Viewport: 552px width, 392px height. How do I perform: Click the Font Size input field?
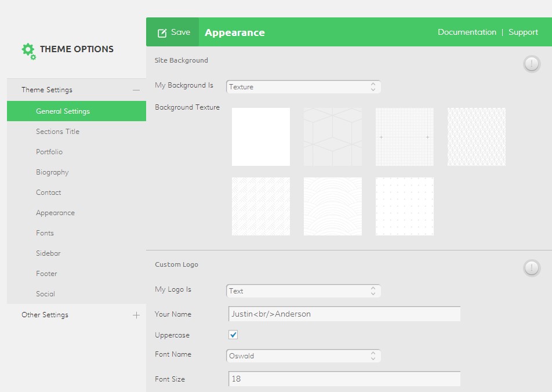[344, 379]
